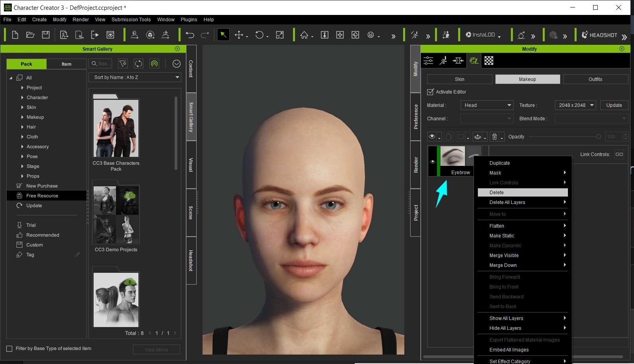The image size is (634, 364).
Task: Expand the Mask submenu in context menu
Action: [x=523, y=173]
